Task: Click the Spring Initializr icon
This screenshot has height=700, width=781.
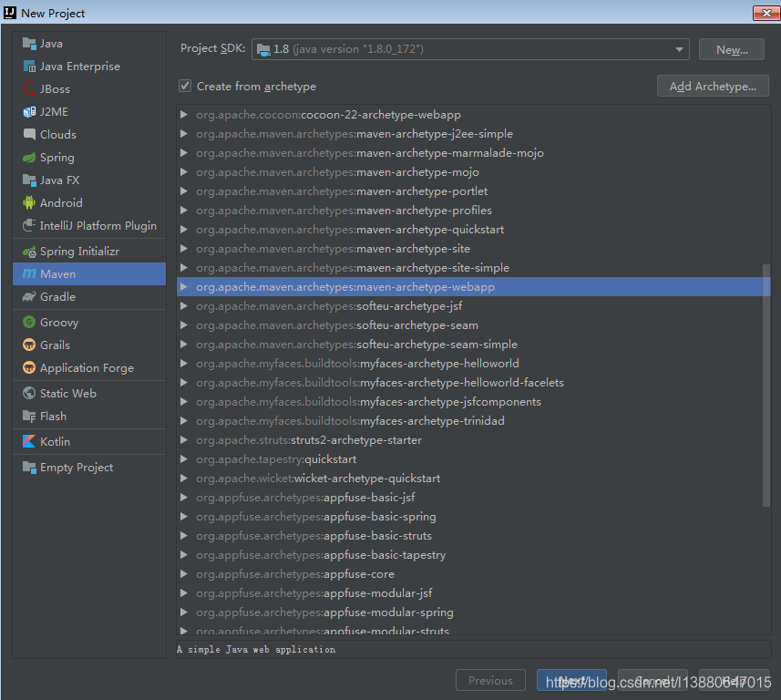Action: point(29,252)
